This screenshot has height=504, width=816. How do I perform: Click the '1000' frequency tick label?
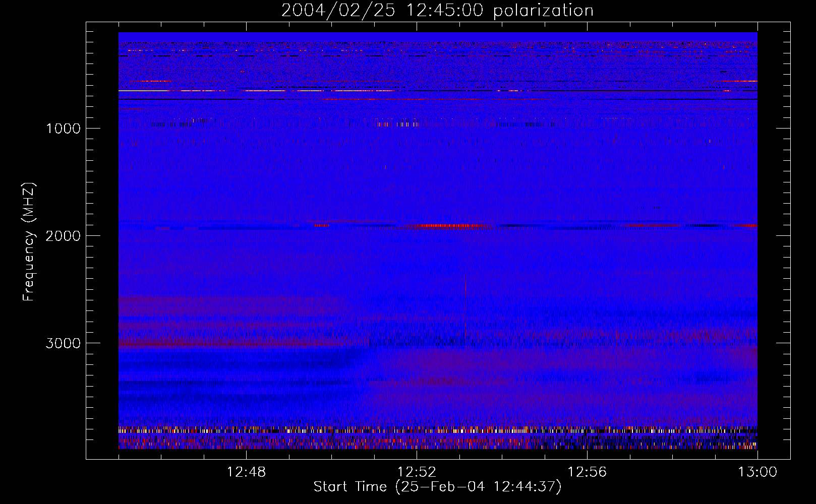click(x=63, y=129)
